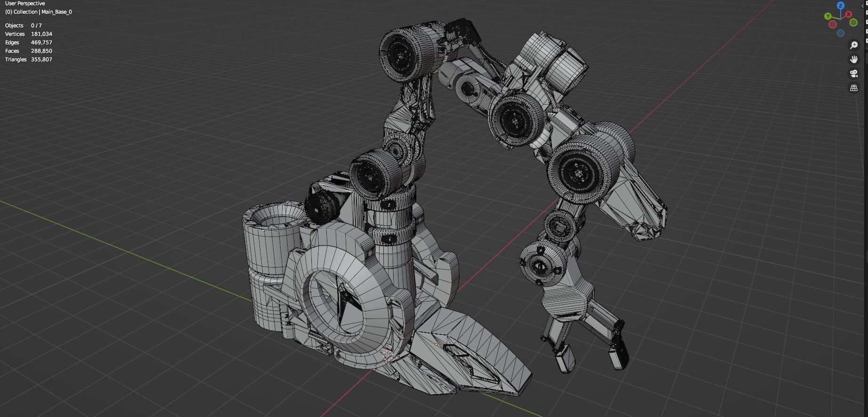Click the Vertices 181,034 statistic
The width and height of the screenshot is (868, 417).
[29, 34]
